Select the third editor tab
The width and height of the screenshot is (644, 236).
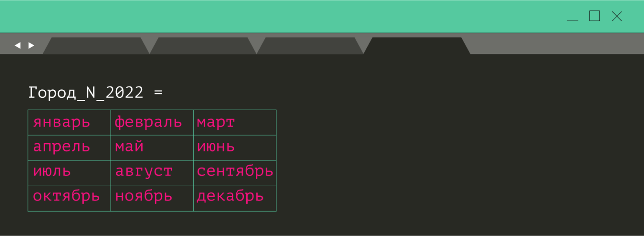point(310,46)
